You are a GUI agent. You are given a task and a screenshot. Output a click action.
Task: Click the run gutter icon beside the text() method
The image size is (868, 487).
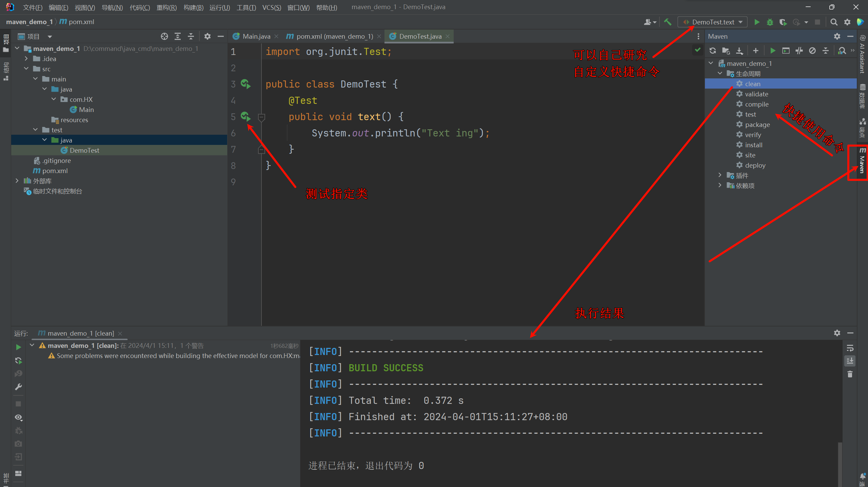tap(245, 117)
